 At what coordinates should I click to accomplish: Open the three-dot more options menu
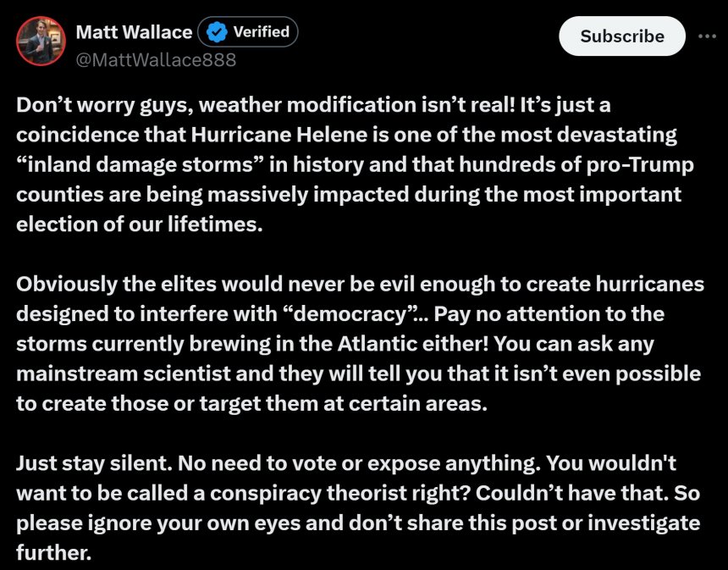coord(707,36)
